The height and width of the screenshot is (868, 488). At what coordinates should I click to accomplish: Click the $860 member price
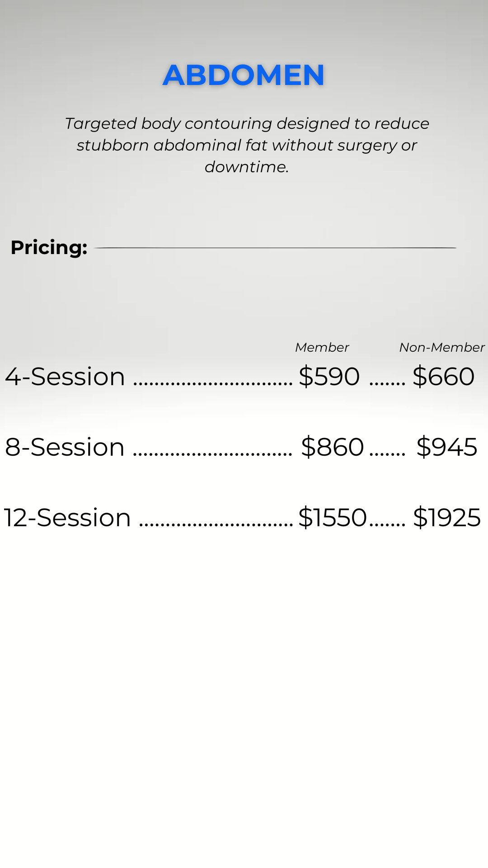(x=332, y=447)
